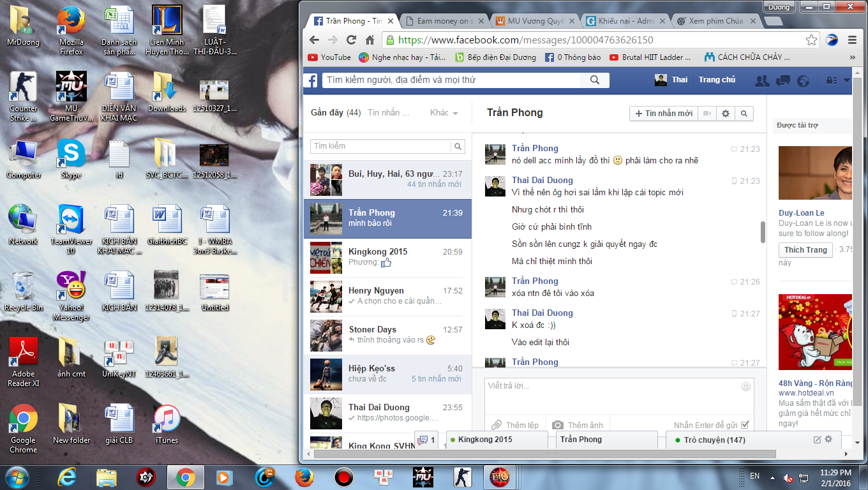Open Firefox from the Windows taskbar
This screenshot has height=490, width=868.
click(x=304, y=477)
